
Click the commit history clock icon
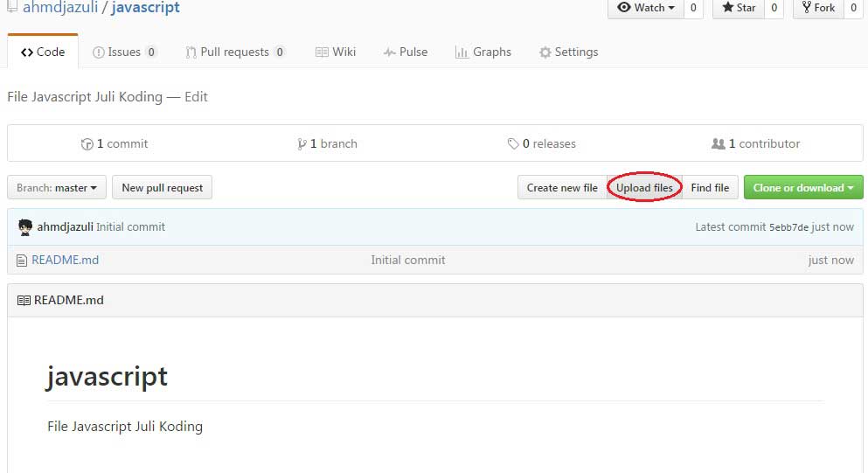87,144
